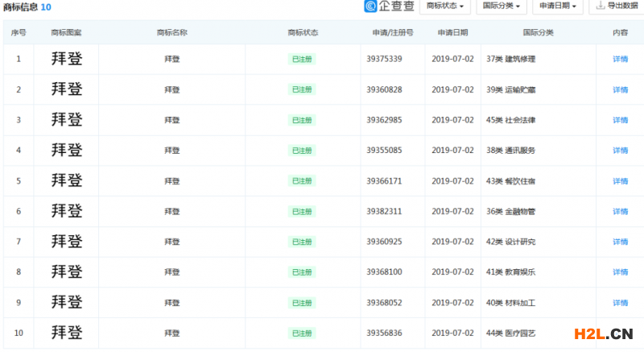Click date 2019-07-02 in row 8
This screenshot has width=644, height=352.
(452, 272)
